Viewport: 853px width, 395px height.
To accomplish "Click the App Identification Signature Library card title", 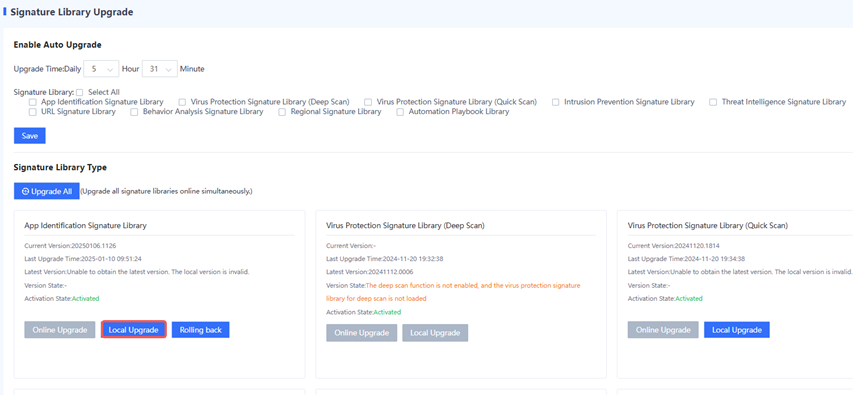I will pyautogui.click(x=85, y=225).
